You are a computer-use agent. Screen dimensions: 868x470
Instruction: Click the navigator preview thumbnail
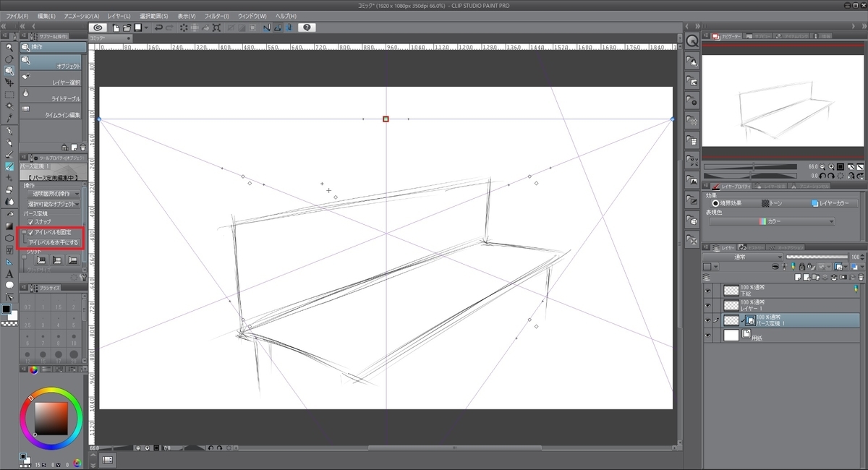click(x=783, y=101)
